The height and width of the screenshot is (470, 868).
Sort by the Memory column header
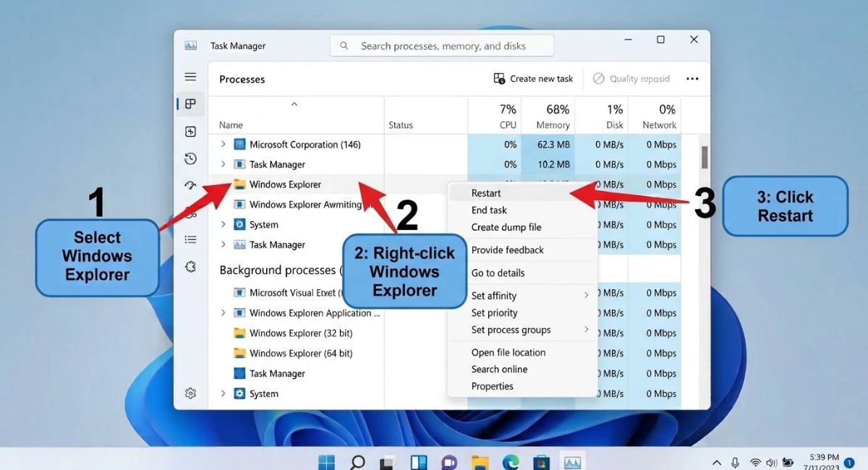coord(548,116)
